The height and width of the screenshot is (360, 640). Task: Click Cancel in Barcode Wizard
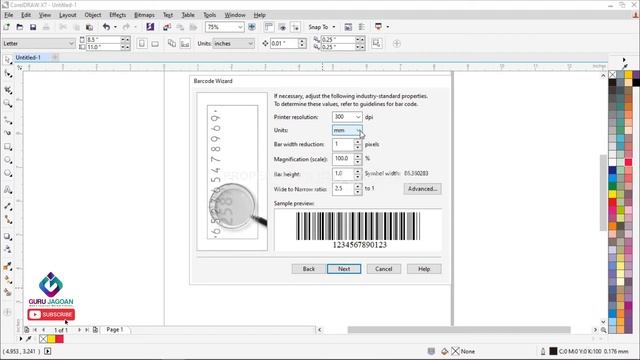coord(384,269)
